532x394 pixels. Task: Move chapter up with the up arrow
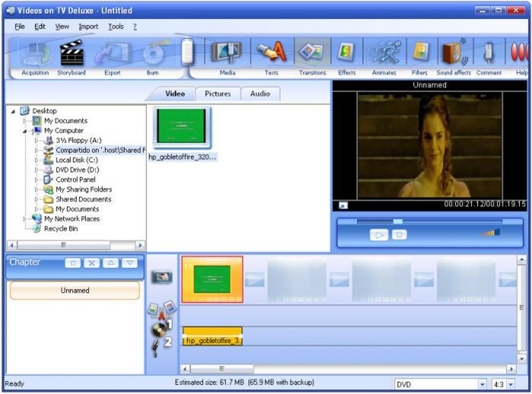click(x=111, y=263)
